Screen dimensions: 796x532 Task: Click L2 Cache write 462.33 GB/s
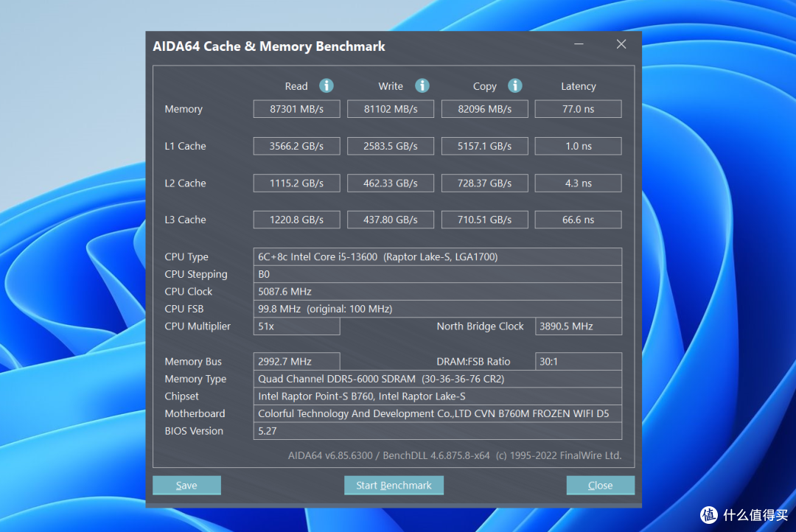[391, 183]
